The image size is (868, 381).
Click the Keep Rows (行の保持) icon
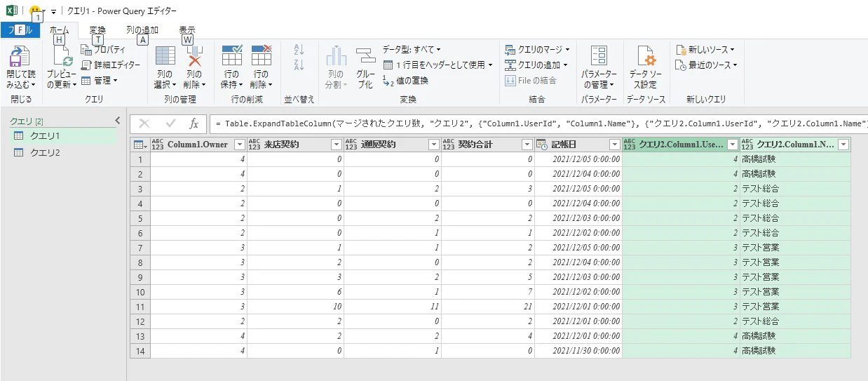pos(232,57)
